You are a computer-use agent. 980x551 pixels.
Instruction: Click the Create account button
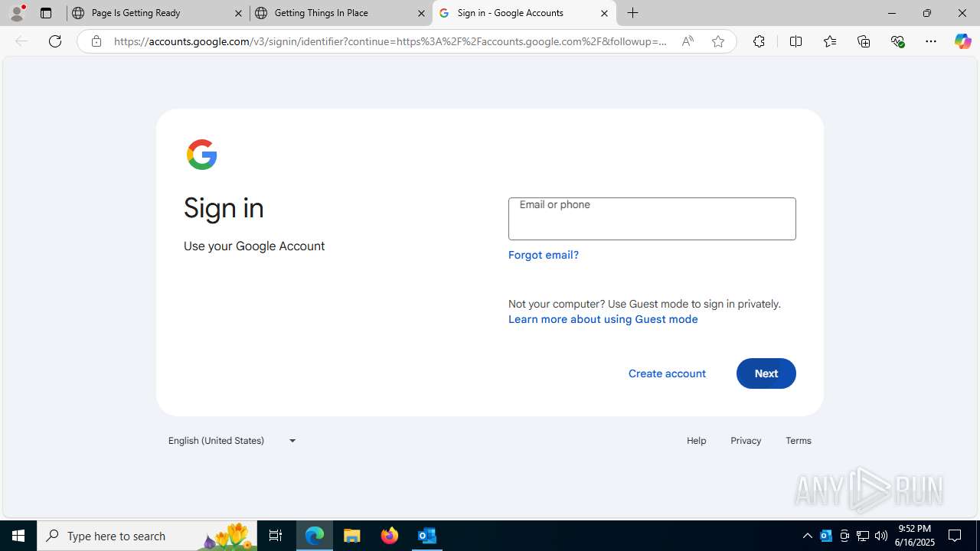(667, 373)
